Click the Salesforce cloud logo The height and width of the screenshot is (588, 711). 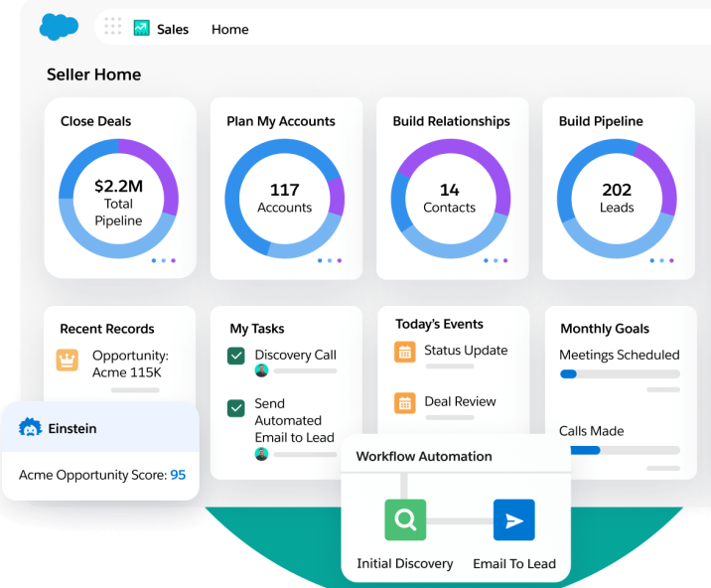(x=59, y=27)
